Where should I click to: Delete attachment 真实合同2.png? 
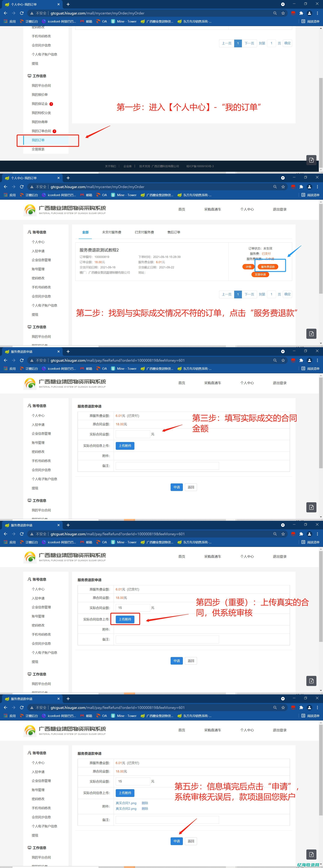[x=145, y=808]
